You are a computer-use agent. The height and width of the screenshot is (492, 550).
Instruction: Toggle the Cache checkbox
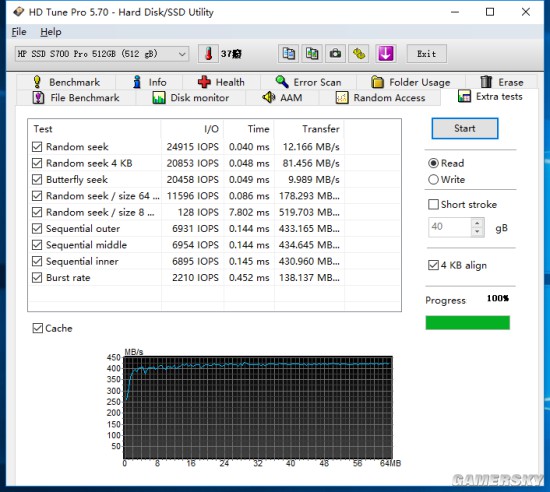[x=37, y=328]
